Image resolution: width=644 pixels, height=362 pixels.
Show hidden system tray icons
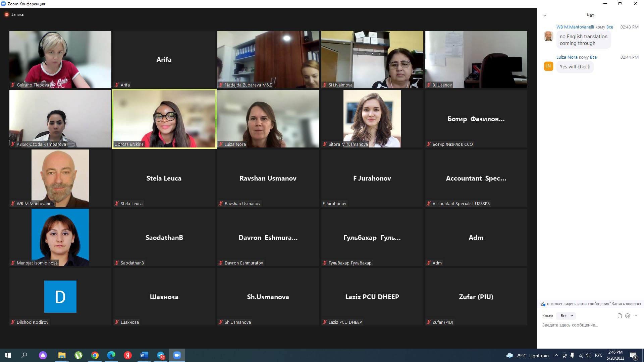[556, 356]
